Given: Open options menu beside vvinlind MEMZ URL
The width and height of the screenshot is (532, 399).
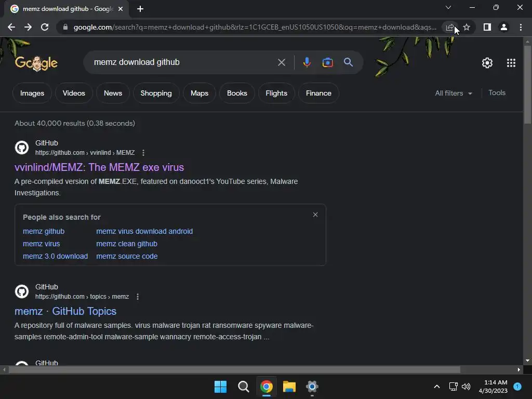Looking at the screenshot, I should click(143, 153).
